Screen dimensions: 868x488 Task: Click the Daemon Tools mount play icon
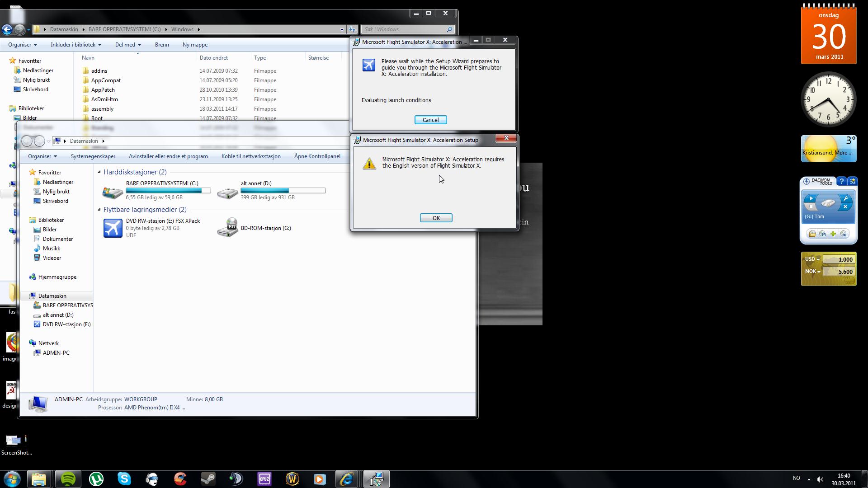click(x=811, y=198)
